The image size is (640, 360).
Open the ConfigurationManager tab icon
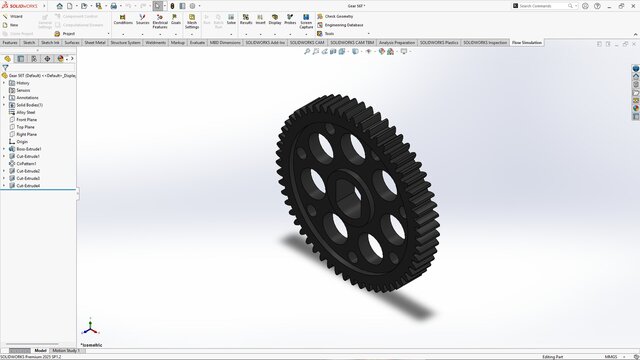coord(34,59)
